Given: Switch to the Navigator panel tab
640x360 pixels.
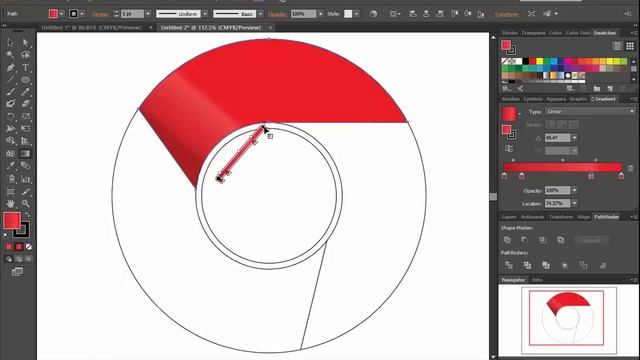Looking at the screenshot, I should (x=513, y=280).
